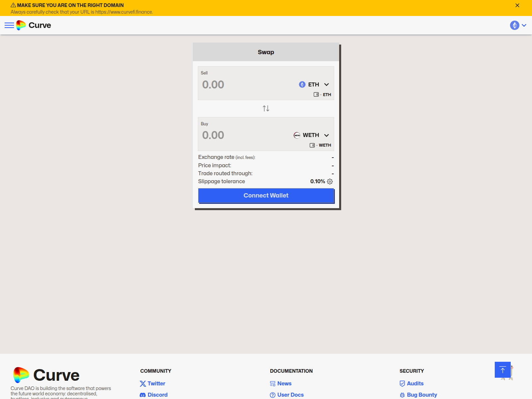Click the Connect Wallet button

click(x=266, y=196)
